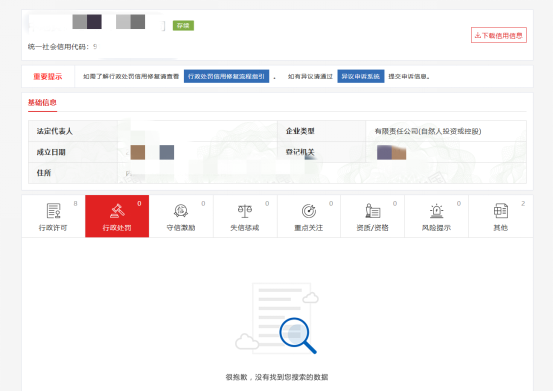Select the 资质/资格 certificate icon
553x391 pixels.
pyautogui.click(x=372, y=211)
